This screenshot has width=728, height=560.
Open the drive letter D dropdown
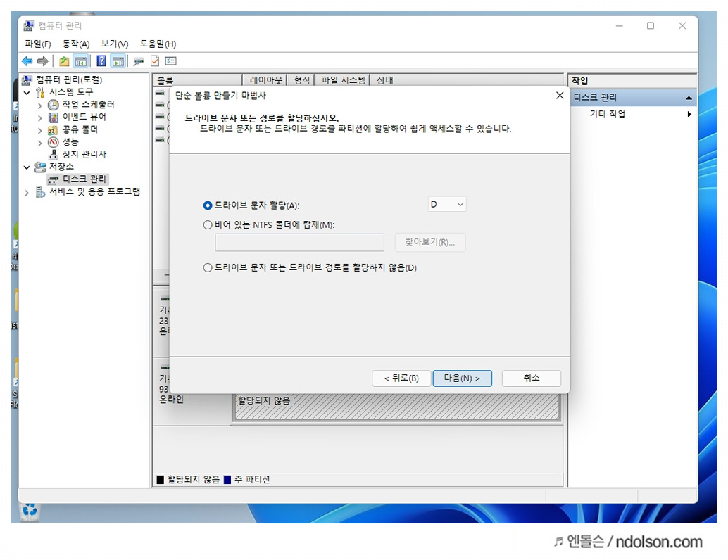point(446,205)
